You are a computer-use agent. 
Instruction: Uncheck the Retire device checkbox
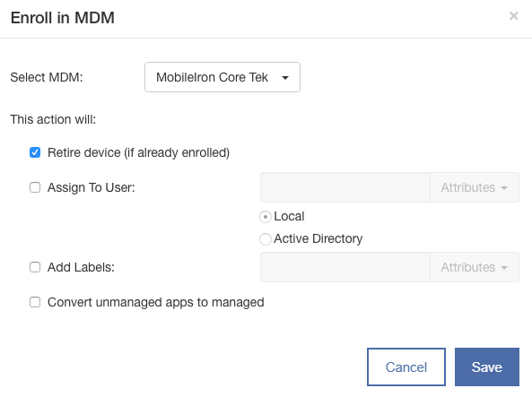click(x=35, y=152)
